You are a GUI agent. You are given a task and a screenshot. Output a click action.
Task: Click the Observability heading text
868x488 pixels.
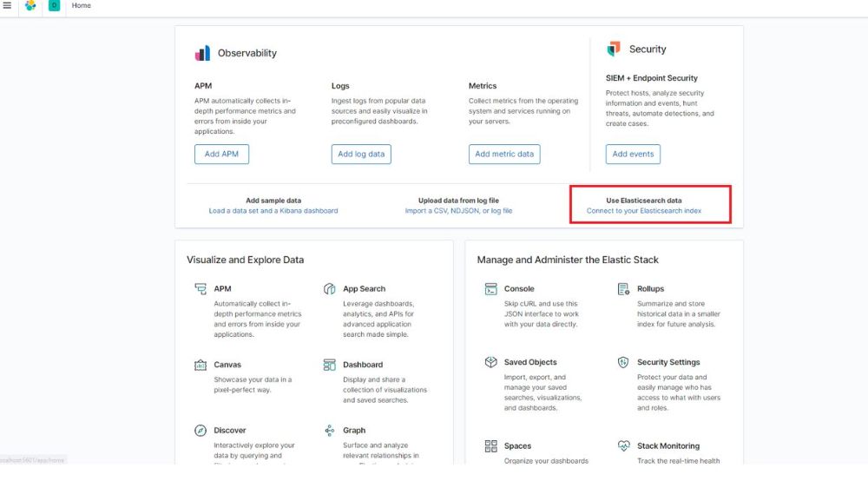pyautogui.click(x=247, y=53)
